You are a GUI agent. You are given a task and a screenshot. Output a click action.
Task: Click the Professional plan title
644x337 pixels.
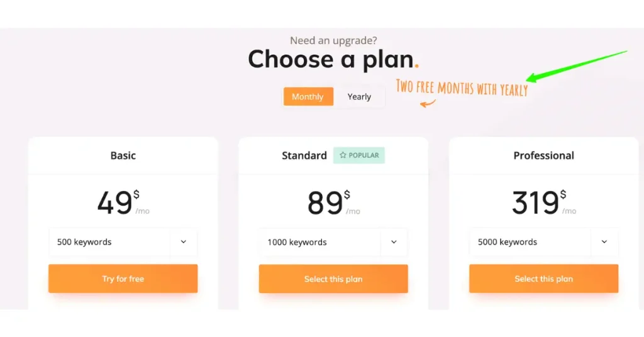(x=543, y=156)
